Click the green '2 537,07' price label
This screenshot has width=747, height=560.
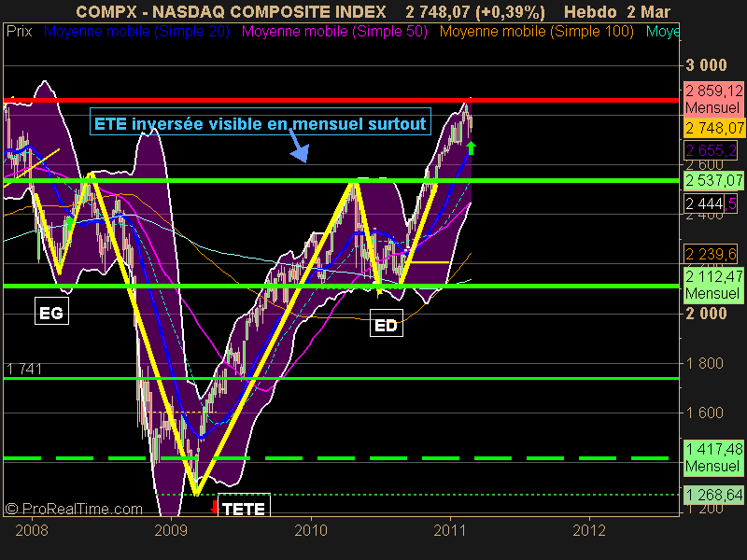713,180
